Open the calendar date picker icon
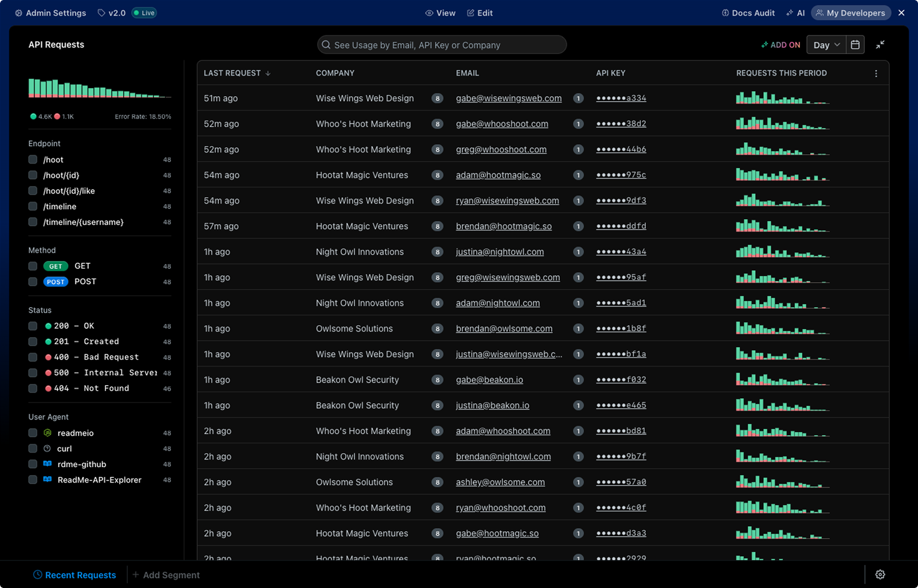Screen dimensions: 918x588 pyautogui.click(x=855, y=44)
